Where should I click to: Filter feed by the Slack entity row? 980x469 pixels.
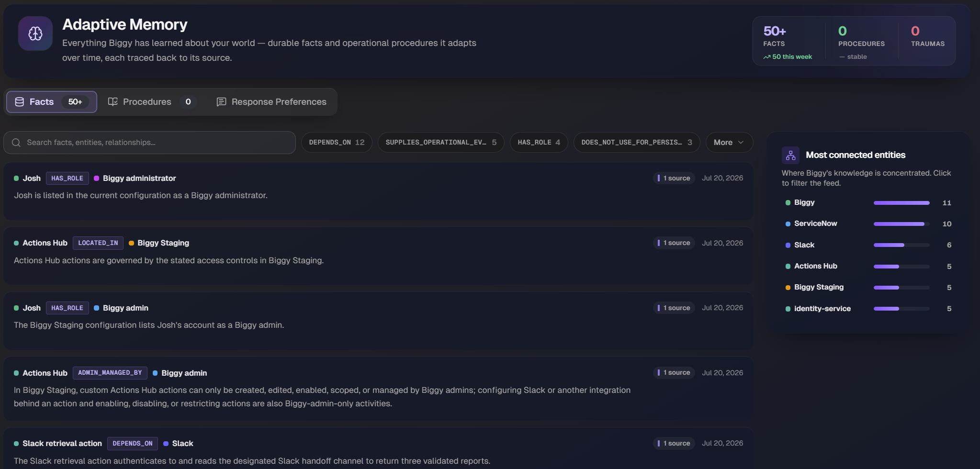tap(868, 245)
